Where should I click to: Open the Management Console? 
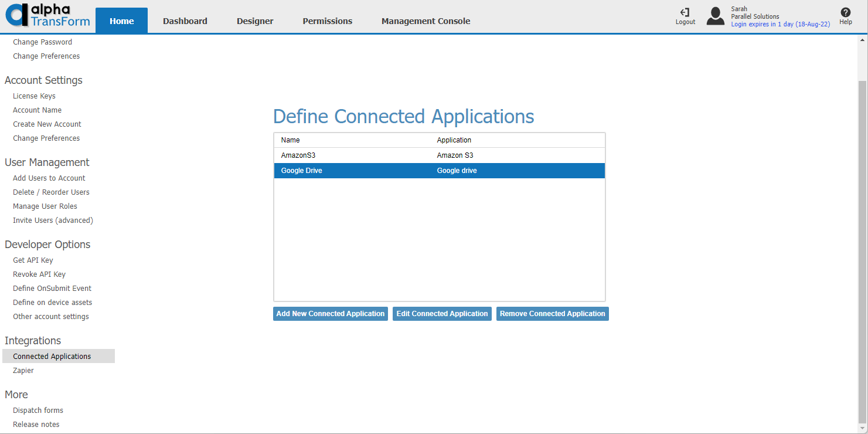pos(426,21)
